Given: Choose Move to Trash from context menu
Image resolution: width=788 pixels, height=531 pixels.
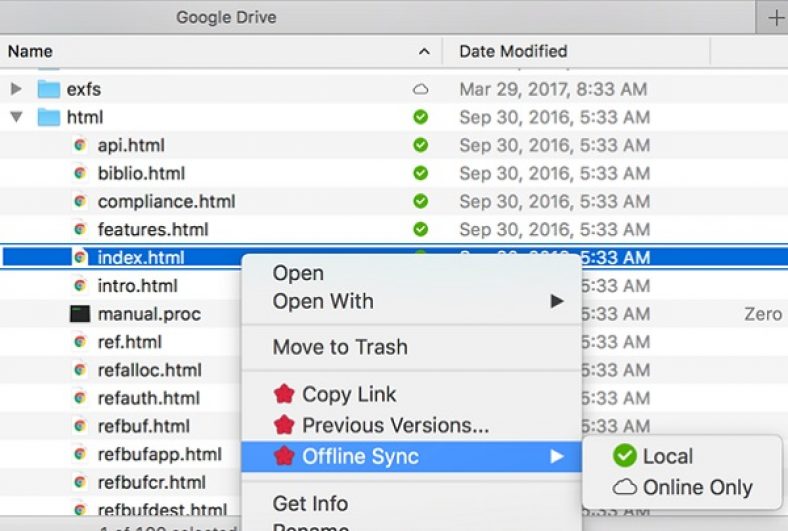Looking at the screenshot, I should pos(340,348).
